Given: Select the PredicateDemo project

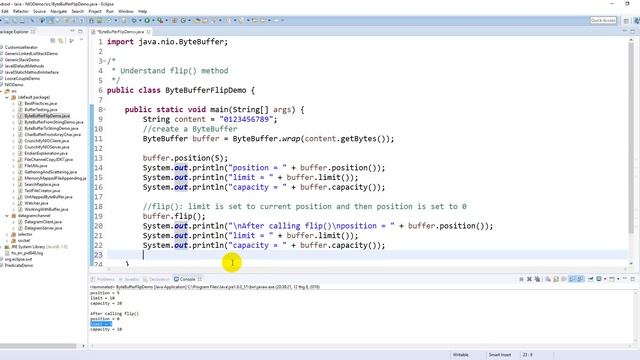Looking at the screenshot, I should 19,265.
